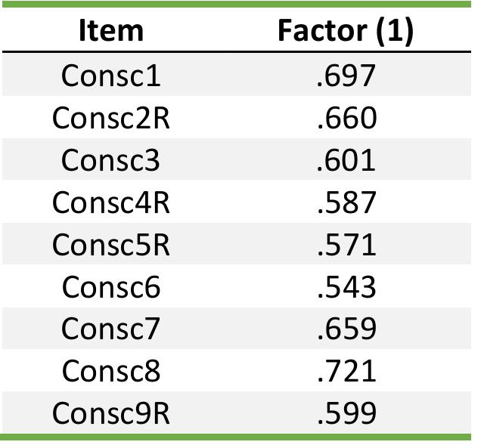Viewport: 484px width, 448px height.
Task: Click the .601 factor value
Action: click(x=346, y=160)
